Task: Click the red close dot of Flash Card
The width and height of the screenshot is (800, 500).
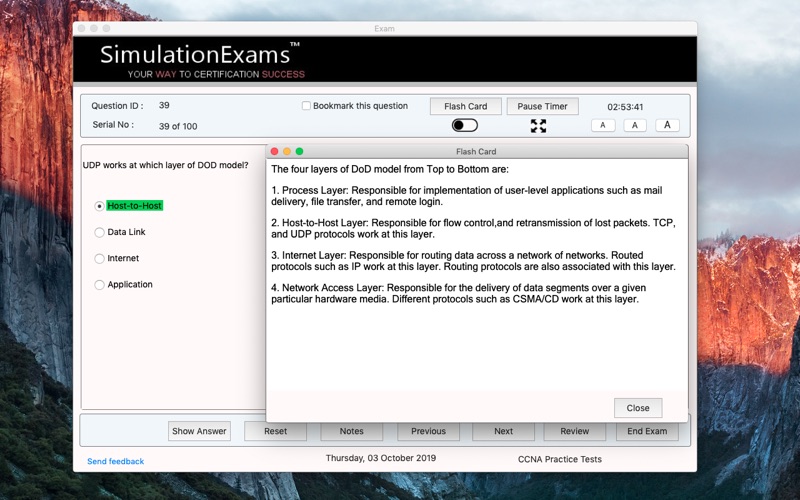Action: 274,152
